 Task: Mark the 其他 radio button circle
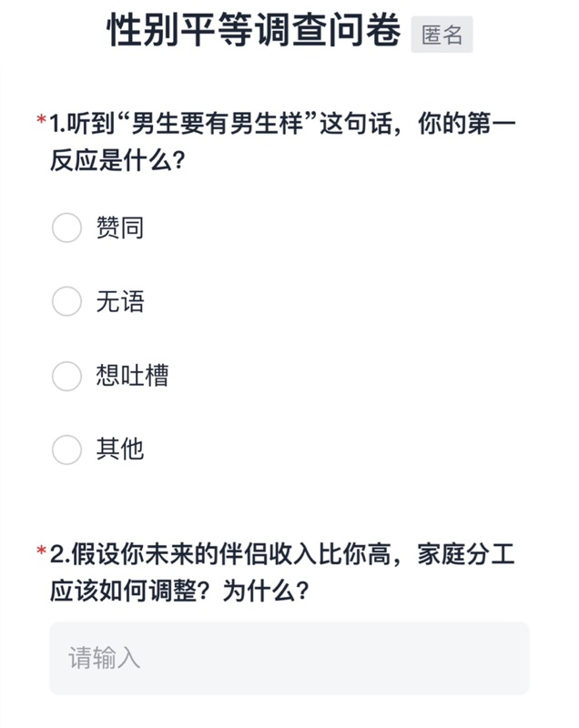[66, 450]
